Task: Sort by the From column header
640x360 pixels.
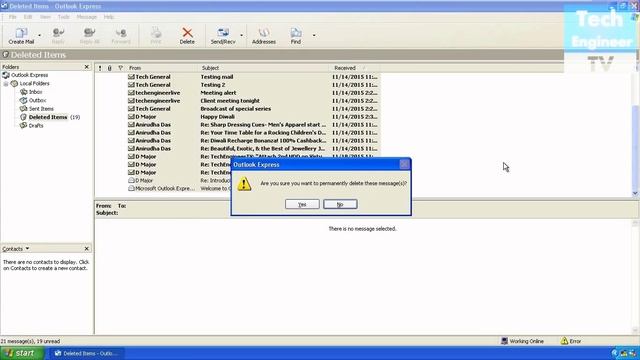Action: [162, 68]
